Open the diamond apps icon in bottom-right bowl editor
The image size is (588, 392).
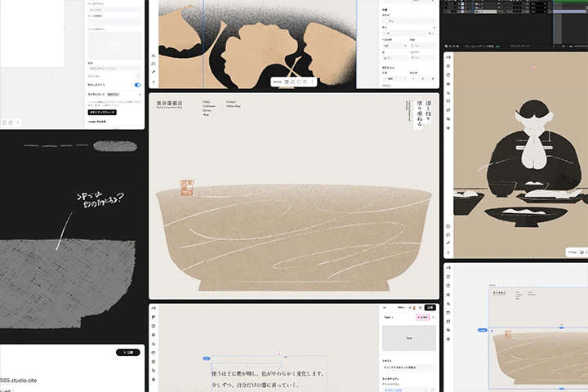[x=448, y=339]
